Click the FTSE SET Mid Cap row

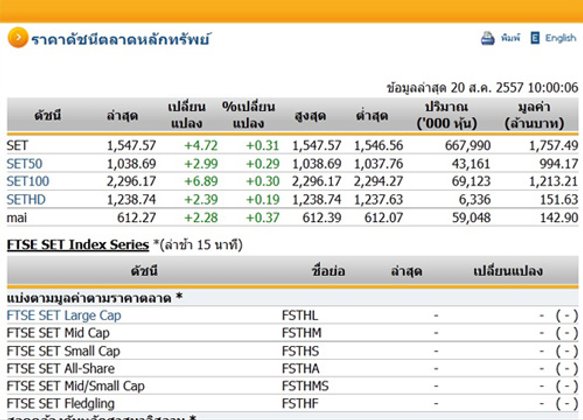tap(292, 333)
